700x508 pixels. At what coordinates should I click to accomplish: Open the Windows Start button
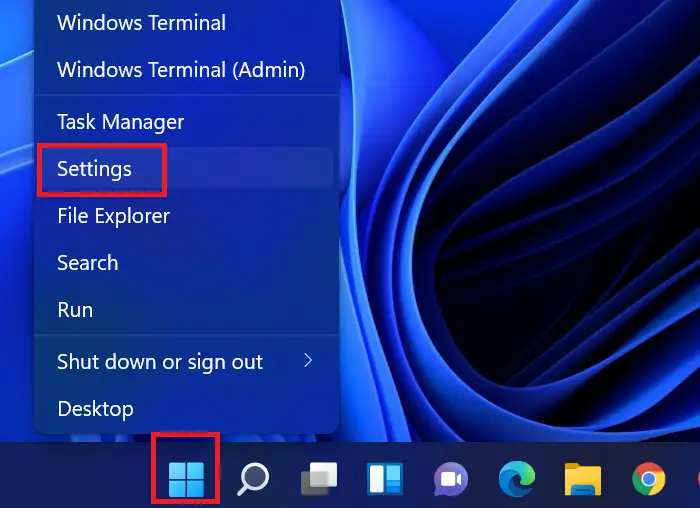[186, 479]
